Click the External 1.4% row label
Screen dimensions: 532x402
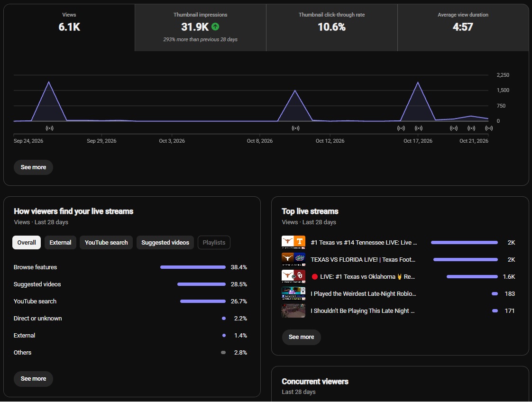25,336
